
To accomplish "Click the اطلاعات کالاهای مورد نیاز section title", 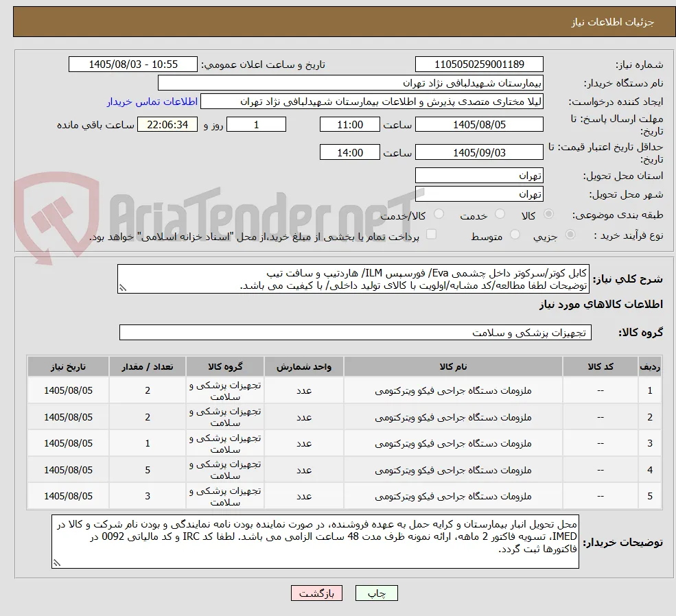I will [601, 305].
